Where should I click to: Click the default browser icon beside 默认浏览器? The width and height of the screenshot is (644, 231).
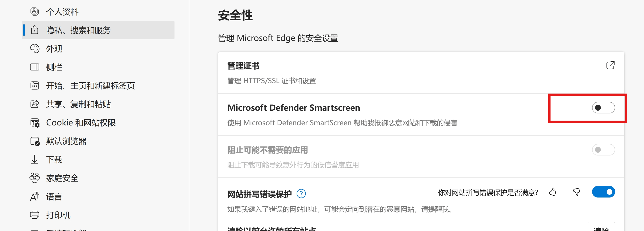(35, 141)
